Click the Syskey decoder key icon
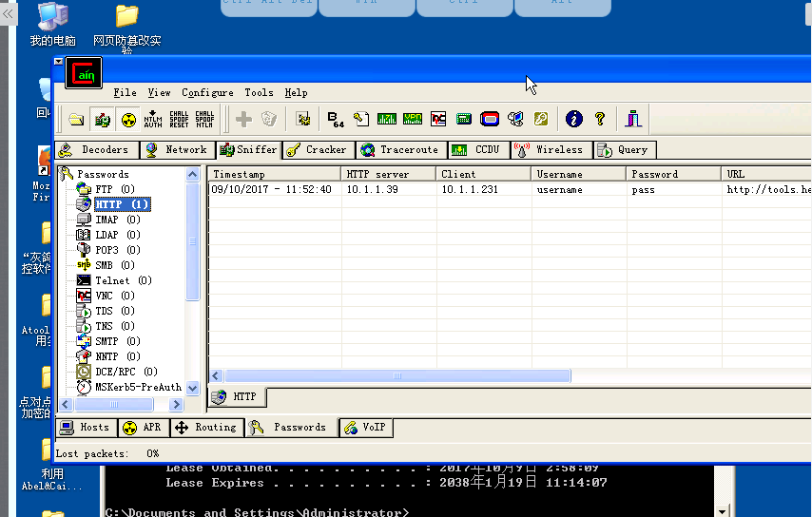Screen dimensions: 812x517 coord(541,120)
